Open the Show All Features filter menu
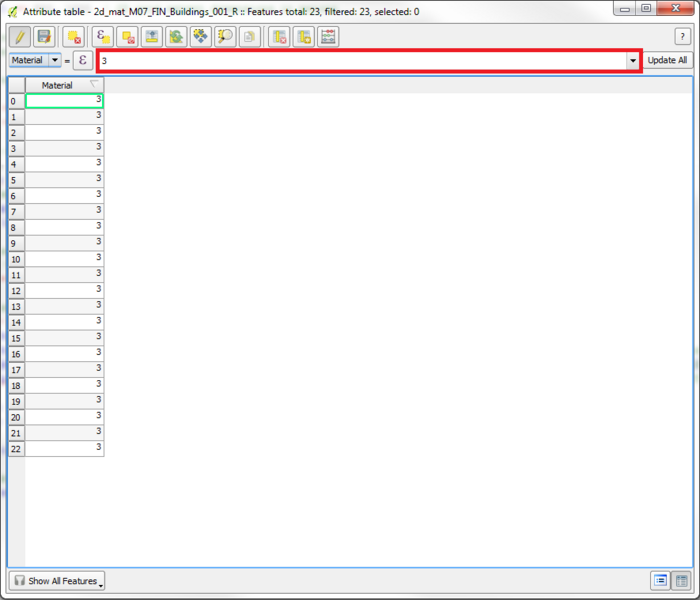 57,581
